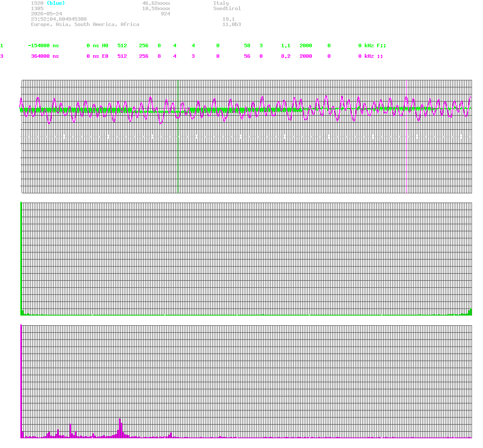Select the magenta 0 kHz ;; entry
The width and height of the screenshot is (483, 448).
point(371,56)
